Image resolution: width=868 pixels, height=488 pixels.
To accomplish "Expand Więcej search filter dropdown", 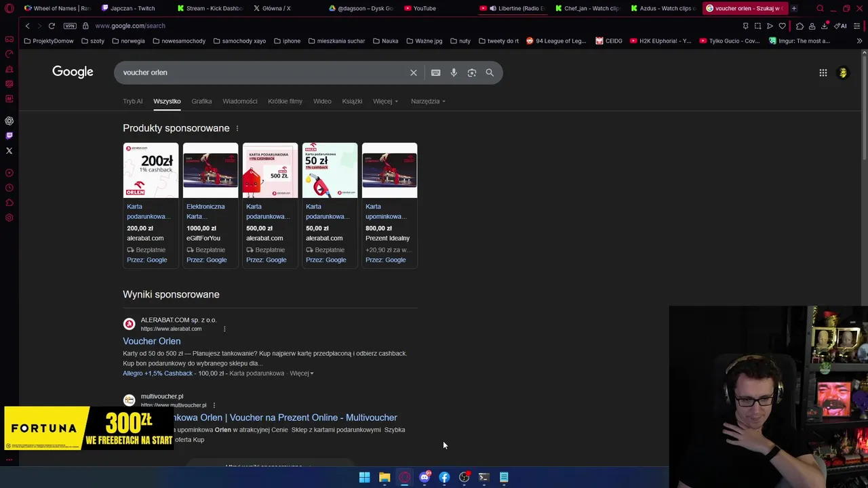I will pos(385,101).
